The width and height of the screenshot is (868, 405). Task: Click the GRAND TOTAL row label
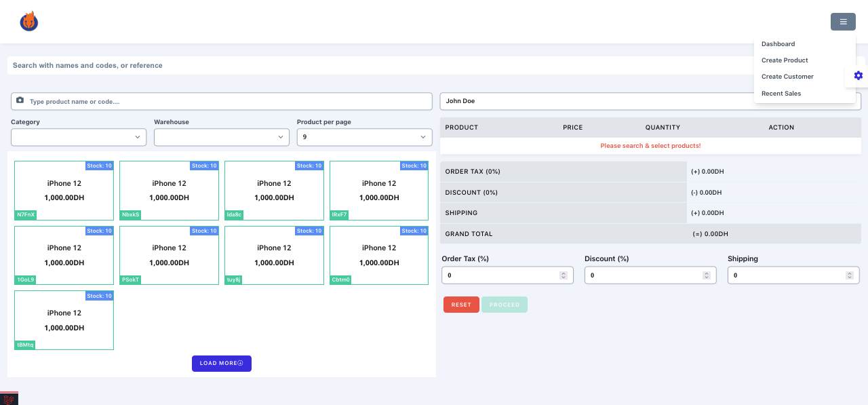(x=469, y=234)
